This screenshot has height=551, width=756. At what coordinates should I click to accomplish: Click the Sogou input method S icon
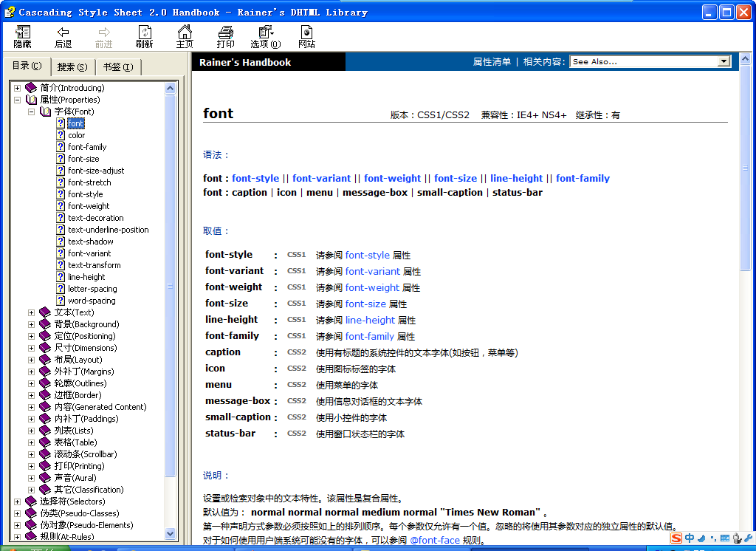676,538
